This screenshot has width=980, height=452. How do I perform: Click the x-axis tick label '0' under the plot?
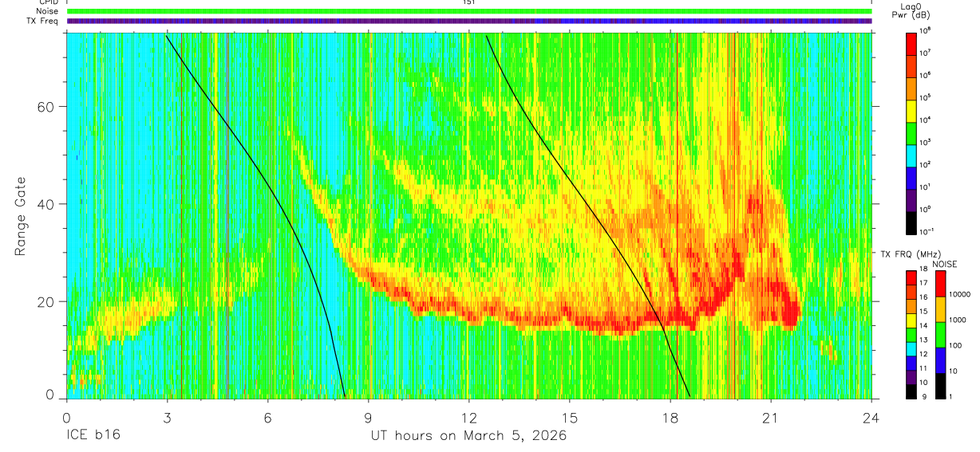click(x=66, y=417)
